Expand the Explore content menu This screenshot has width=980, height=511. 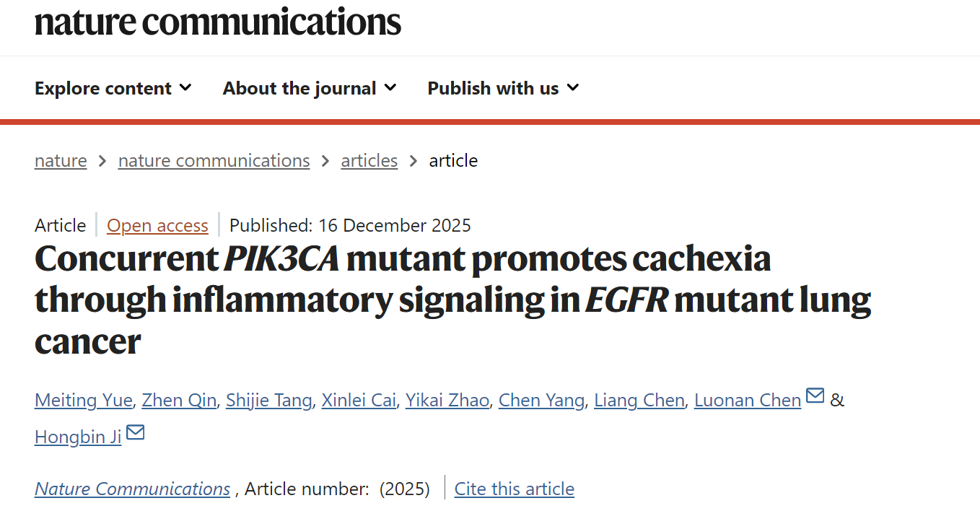113,88
